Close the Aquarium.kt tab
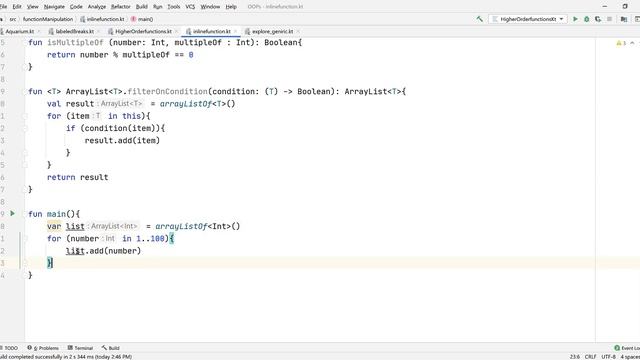 tap(39, 31)
